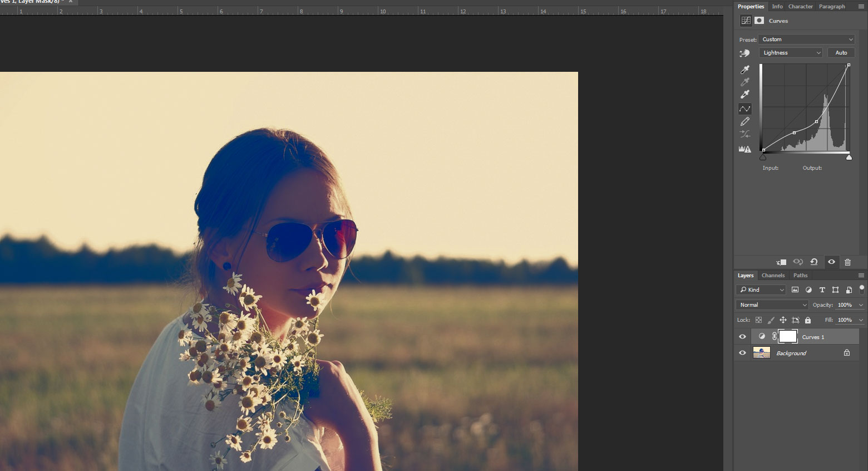Open the Preset Custom dropdown

806,40
